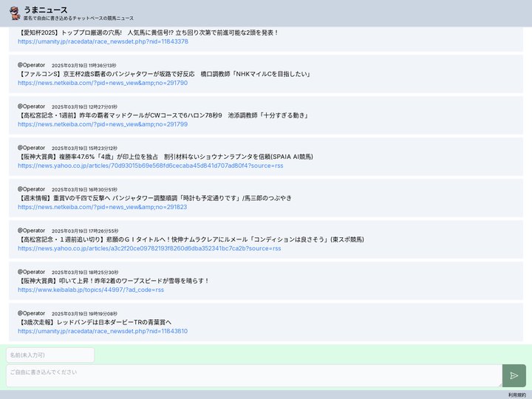Image resolution: width=532 pixels, height=399 pixels.
Task: Click timestamp 2025年03月19日 16時30分51秒
Action: [84, 190]
